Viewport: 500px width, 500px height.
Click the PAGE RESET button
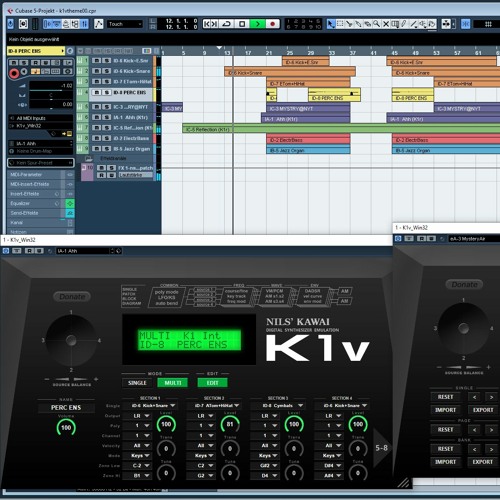(x=445, y=429)
